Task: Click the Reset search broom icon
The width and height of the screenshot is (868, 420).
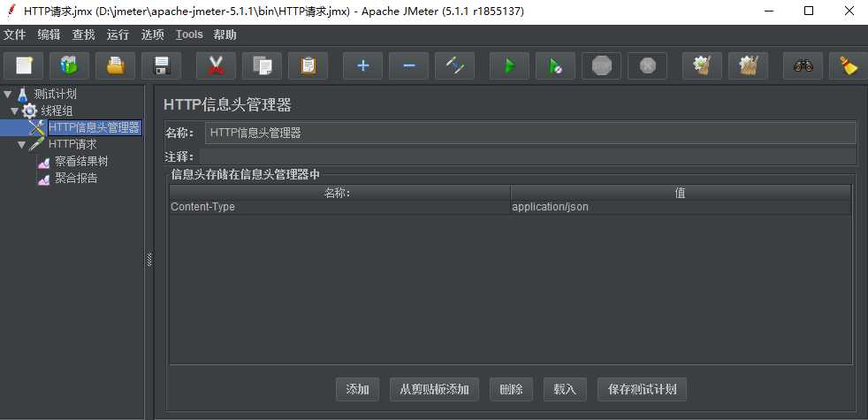Action: pos(849,66)
